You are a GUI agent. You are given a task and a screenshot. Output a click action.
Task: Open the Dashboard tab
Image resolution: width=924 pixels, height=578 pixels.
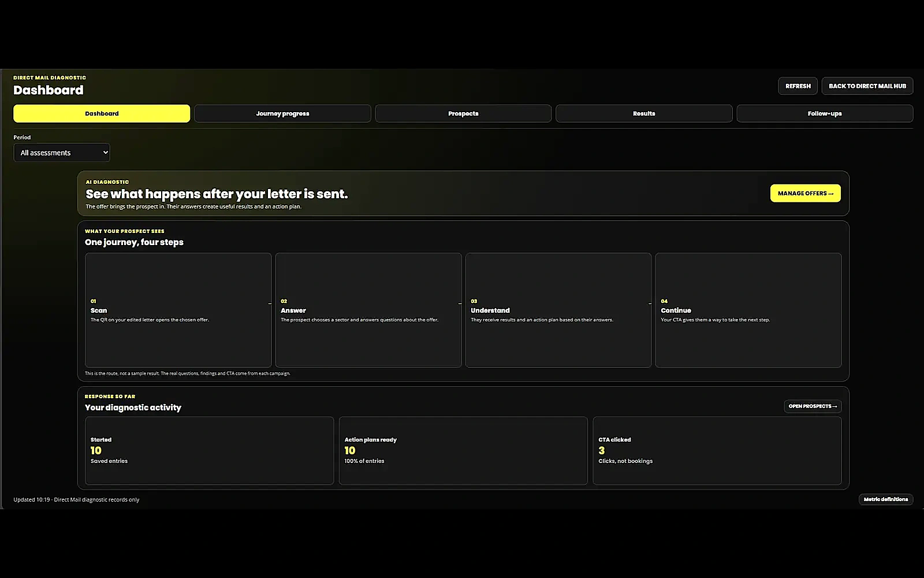click(x=102, y=113)
